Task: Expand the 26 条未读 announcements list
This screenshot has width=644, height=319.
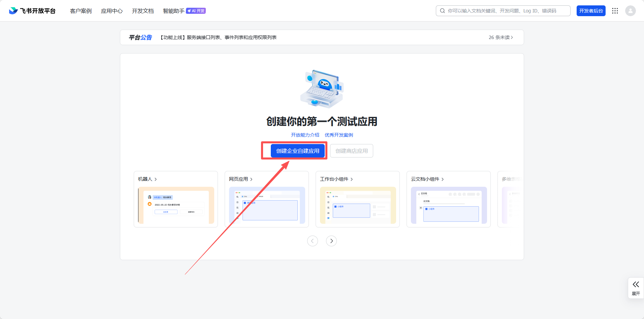Action: [x=501, y=37]
